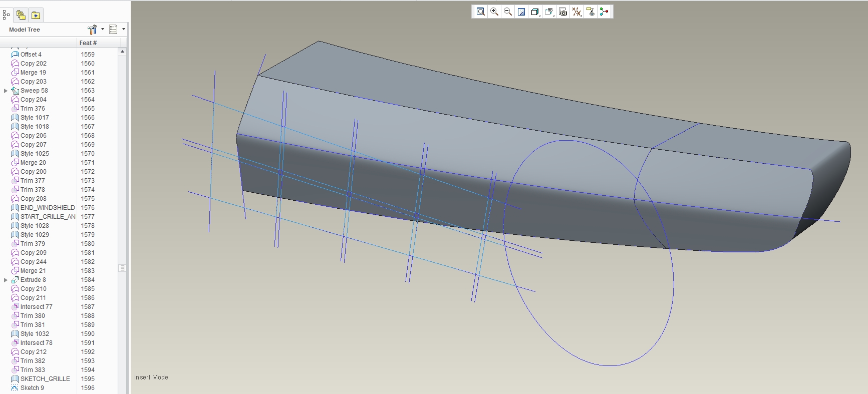Select Merge 21 feature
The height and width of the screenshot is (394, 868).
[33, 271]
